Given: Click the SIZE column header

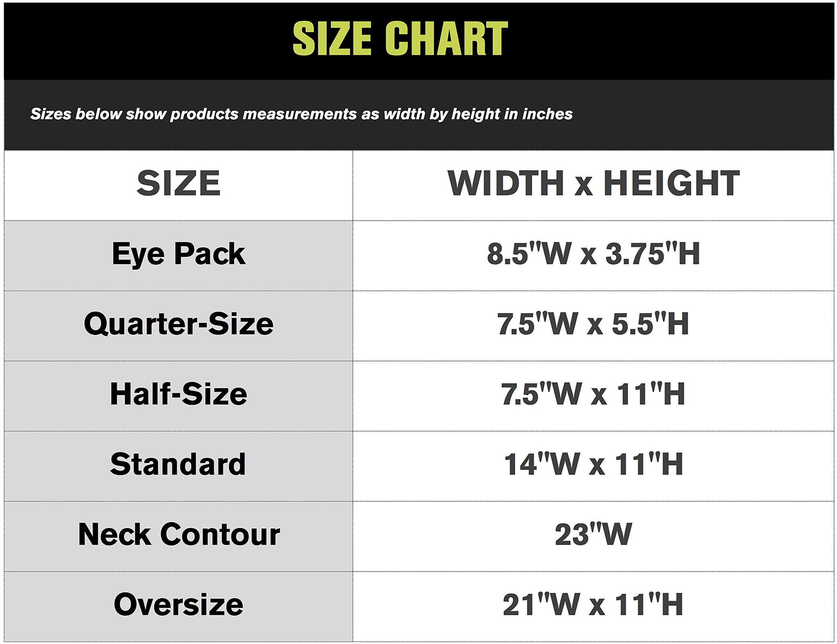Looking at the screenshot, I should [x=178, y=184].
